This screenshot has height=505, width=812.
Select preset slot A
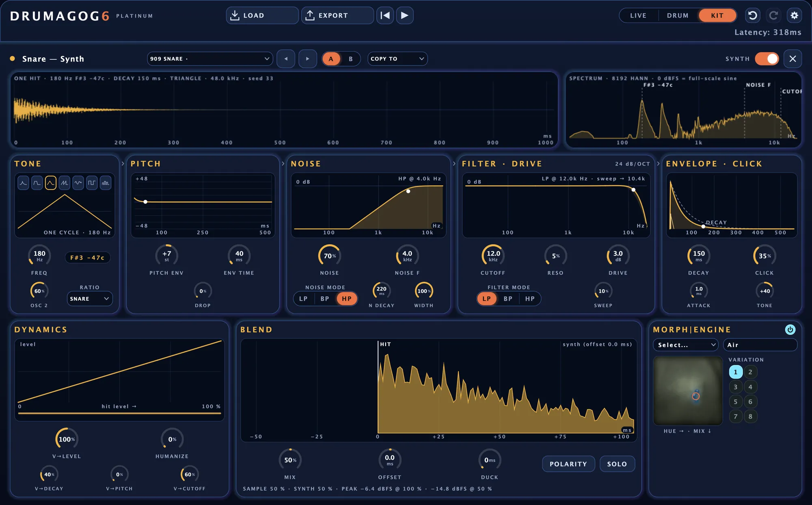pyautogui.click(x=331, y=59)
